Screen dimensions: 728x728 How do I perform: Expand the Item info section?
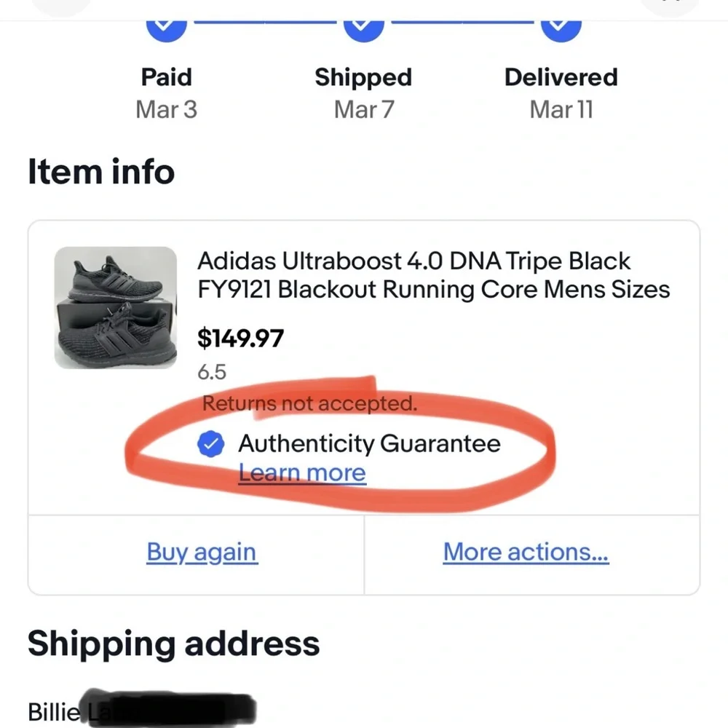(100, 172)
